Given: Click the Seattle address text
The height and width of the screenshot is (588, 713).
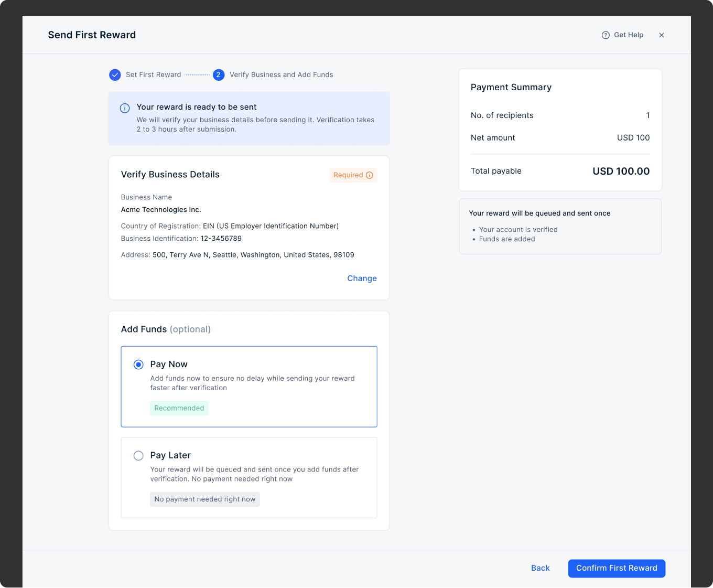Looking at the screenshot, I should click(x=253, y=255).
